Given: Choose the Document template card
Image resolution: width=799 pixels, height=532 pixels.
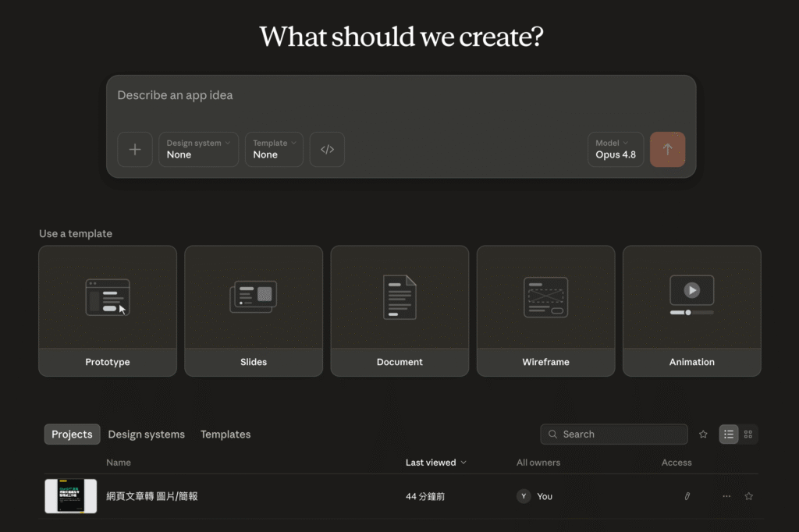Looking at the screenshot, I should [x=399, y=310].
